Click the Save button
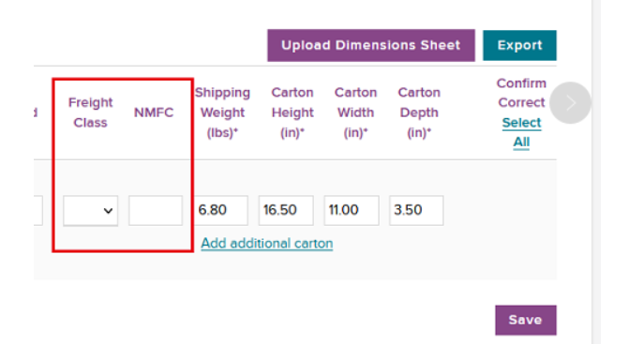 pyautogui.click(x=525, y=320)
